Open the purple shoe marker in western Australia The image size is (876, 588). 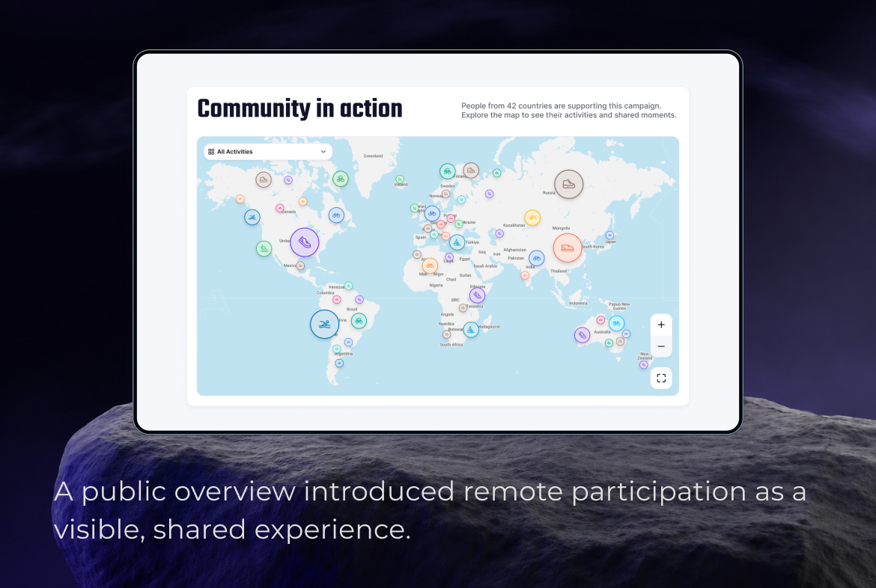[x=583, y=335]
